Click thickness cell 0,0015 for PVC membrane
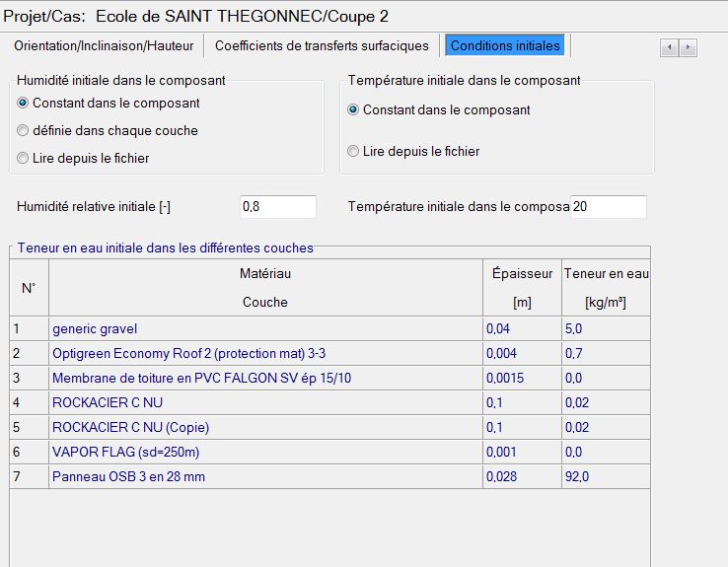 (x=522, y=378)
